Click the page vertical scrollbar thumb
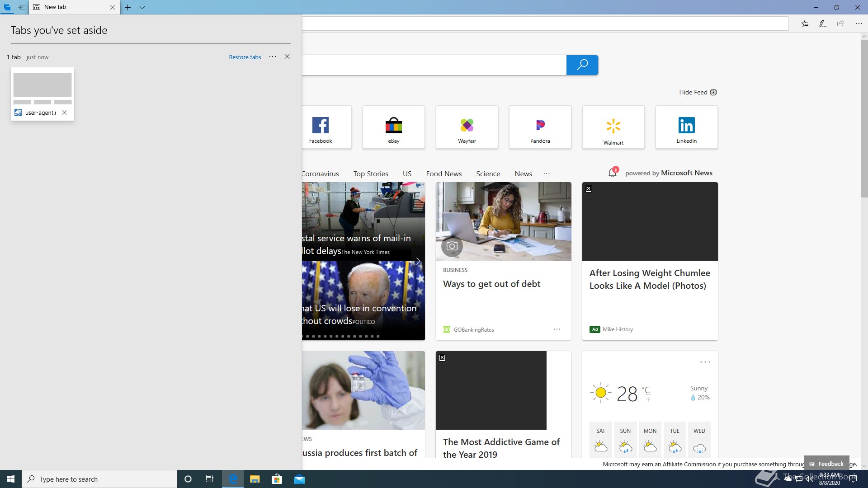The image size is (868, 488). tap(864, 119)
